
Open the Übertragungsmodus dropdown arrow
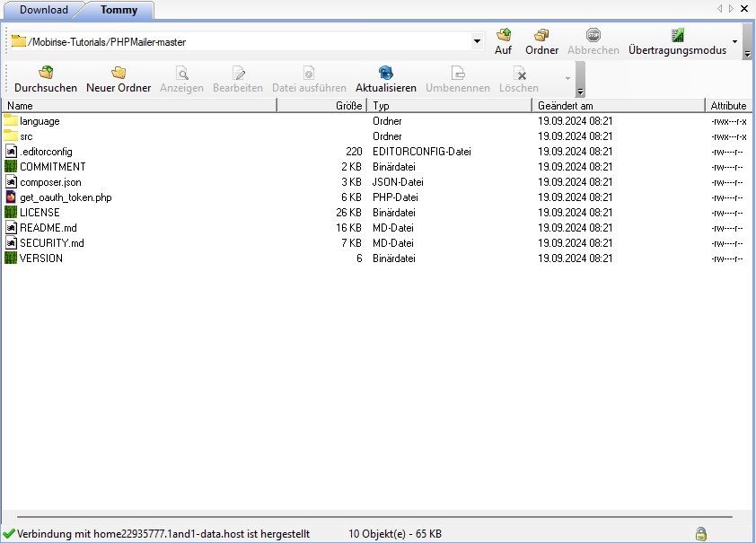point(735,41)
